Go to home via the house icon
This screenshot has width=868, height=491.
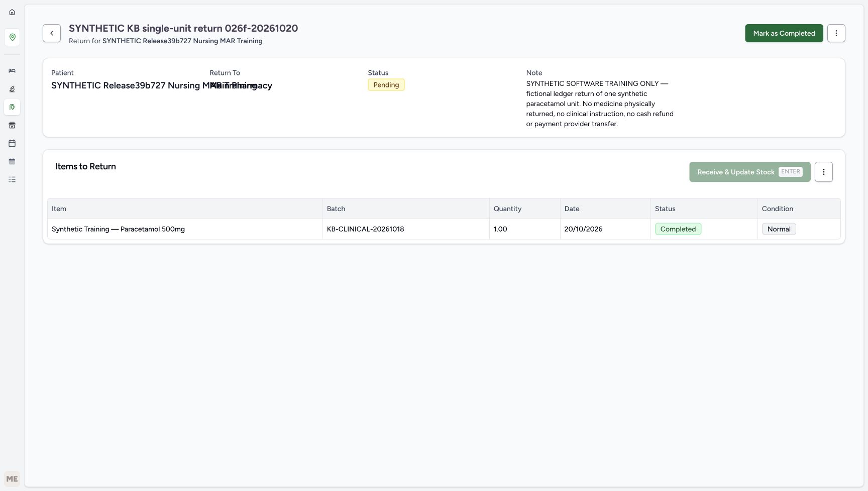tap(12, 12)
